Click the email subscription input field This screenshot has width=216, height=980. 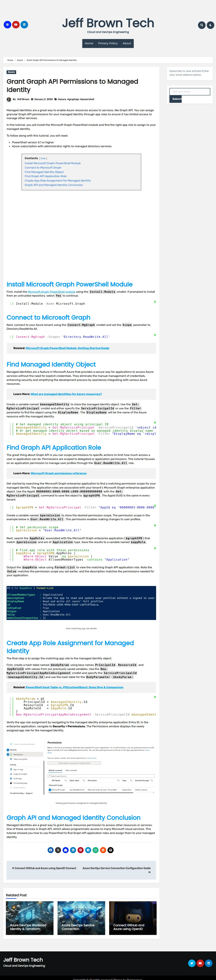click(x=190, y=92)
